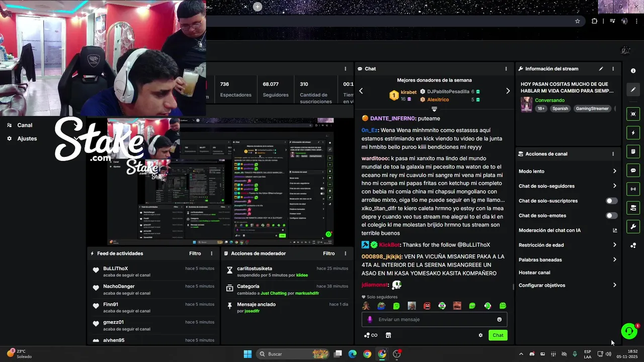
Task: Open Información del stream options menu
Action: click(x=613, y=69)
